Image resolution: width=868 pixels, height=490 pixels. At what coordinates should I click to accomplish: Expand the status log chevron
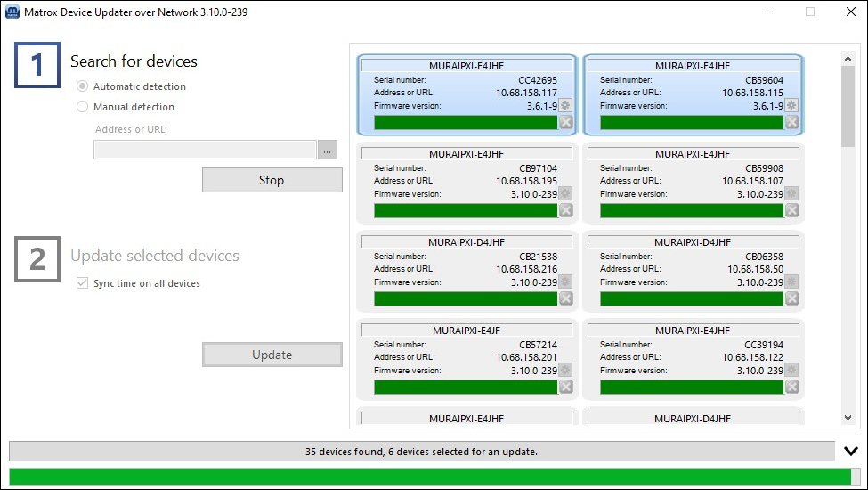click(x=851, y=452)
